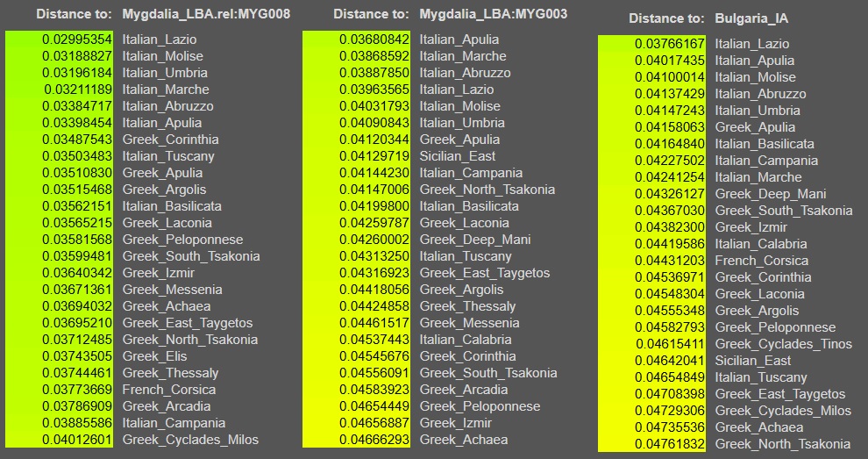Click Sicilian_East in the MYG003 list
868x459 pixels.
tap(458, 156)
